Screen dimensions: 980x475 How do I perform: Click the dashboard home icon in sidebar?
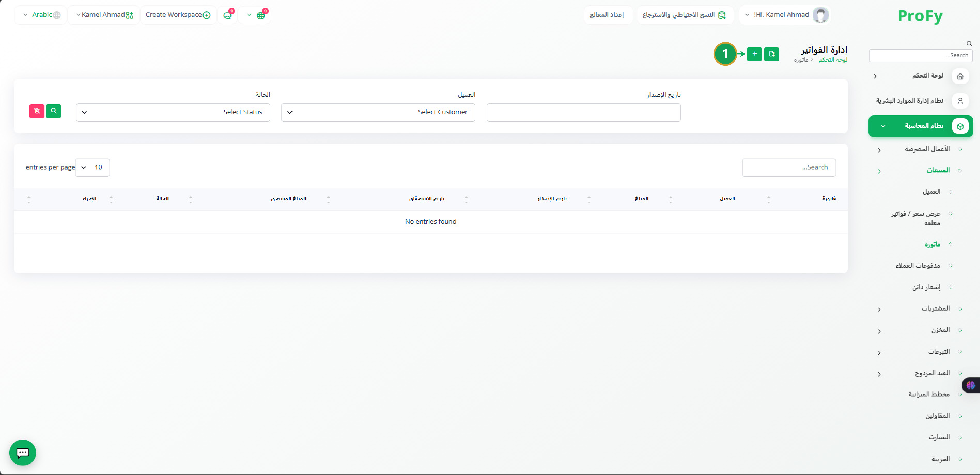[960, 76]
